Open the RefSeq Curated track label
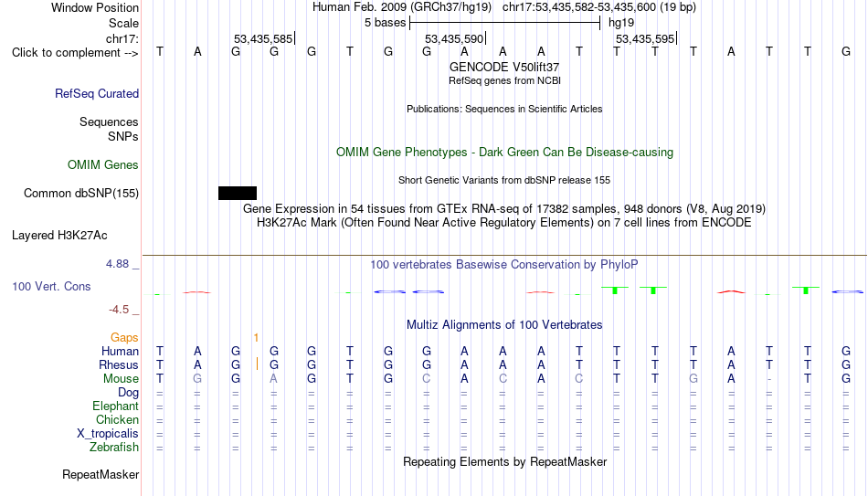 [x=97, y=93]
